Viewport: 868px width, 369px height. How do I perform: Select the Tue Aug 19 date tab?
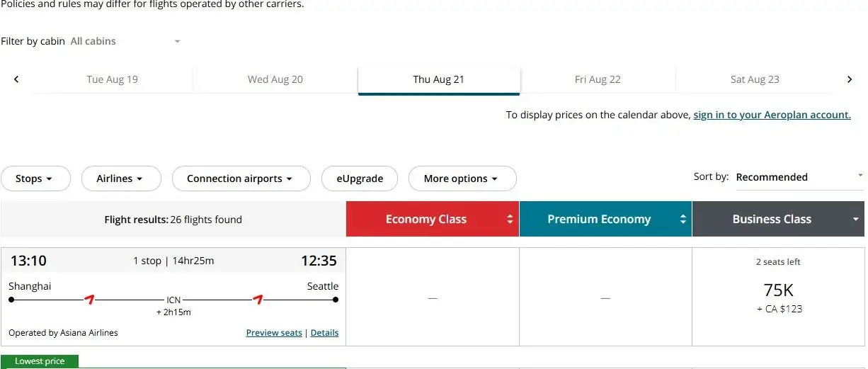(x=112, y=79)
